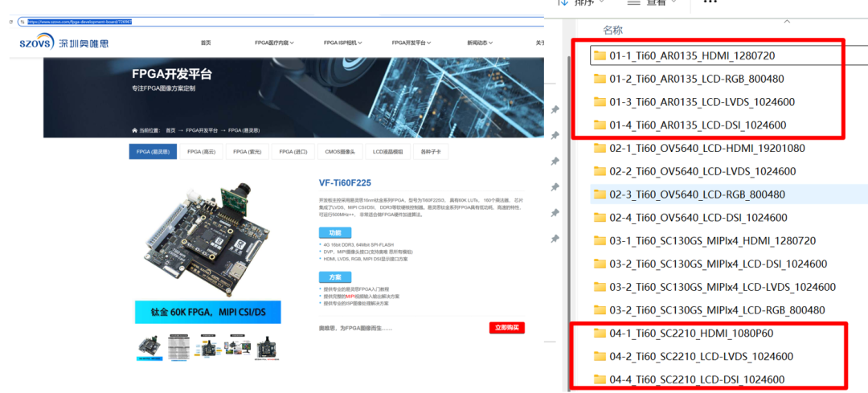Image resolution: width=868 pixels, height=393 pixels.
Task: Open folder 04-2_Ti60_SC2210_LCD-LVDS_1024600
Action: (x=693, y=356)
